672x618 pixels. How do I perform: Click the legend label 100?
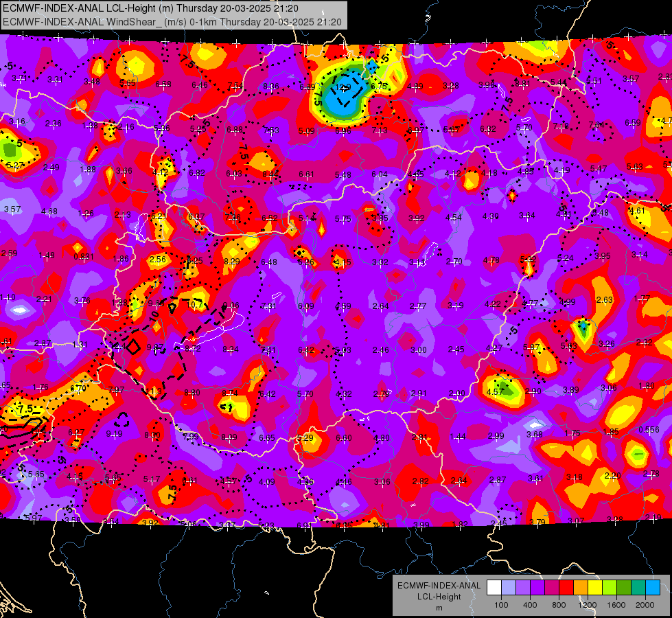coord(501,605)
